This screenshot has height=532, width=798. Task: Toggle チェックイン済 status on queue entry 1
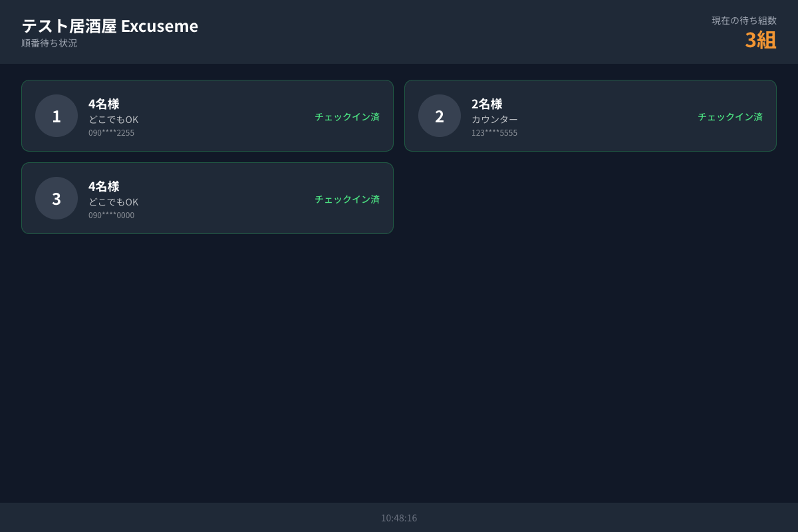coord(346,116)
